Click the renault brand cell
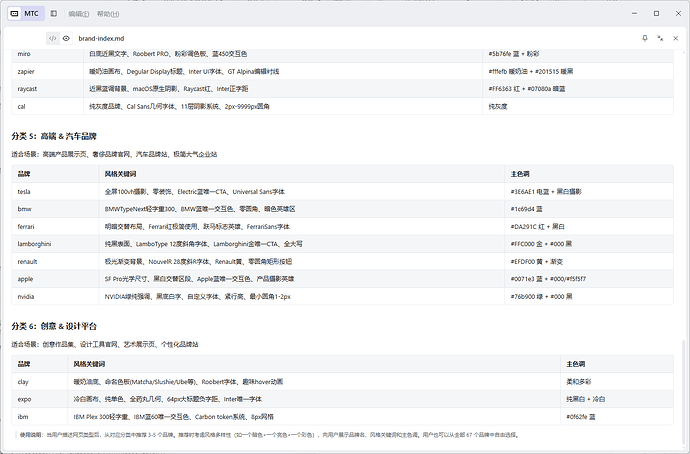This screenshot has width=690, height=454. click(55, 261)
